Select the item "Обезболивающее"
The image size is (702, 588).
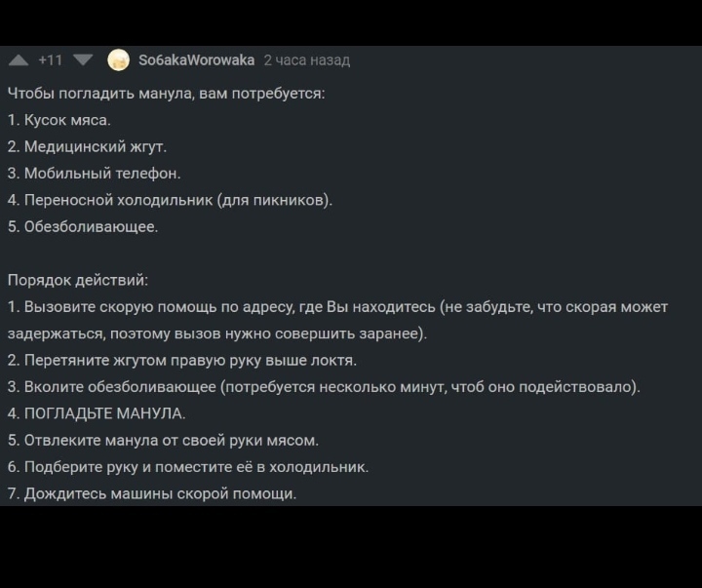(x=83, y=226)
